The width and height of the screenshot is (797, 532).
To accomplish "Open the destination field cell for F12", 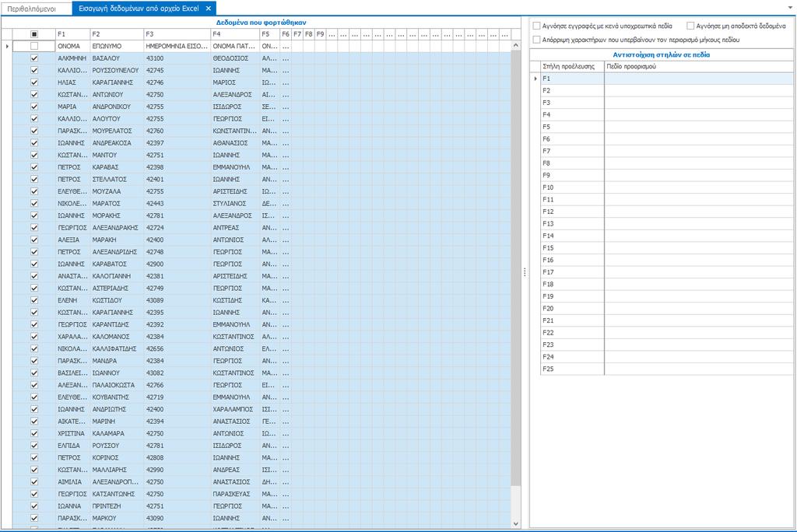I will (698, 212).
